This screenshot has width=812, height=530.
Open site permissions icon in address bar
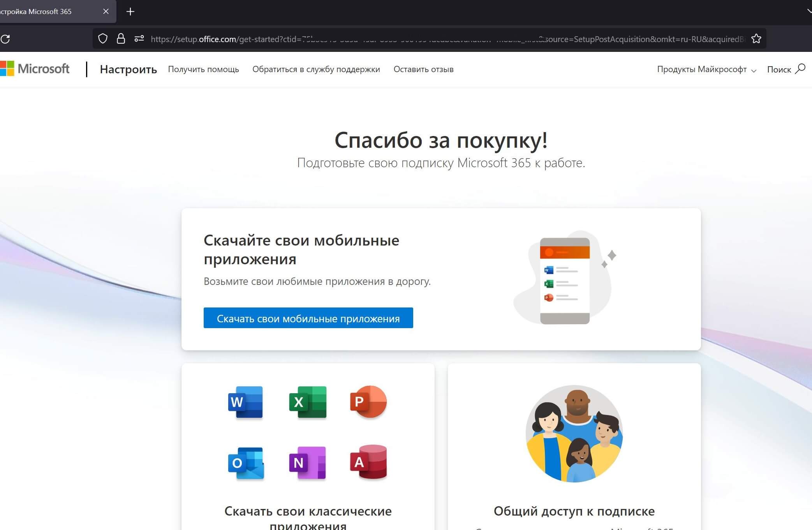pos(139,39)
